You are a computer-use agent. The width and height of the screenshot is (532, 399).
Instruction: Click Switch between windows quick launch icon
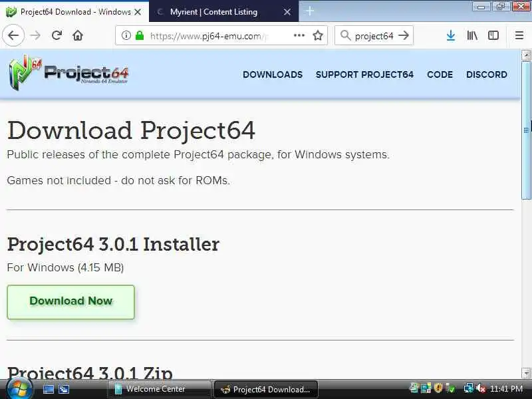[x=64, y=389]
